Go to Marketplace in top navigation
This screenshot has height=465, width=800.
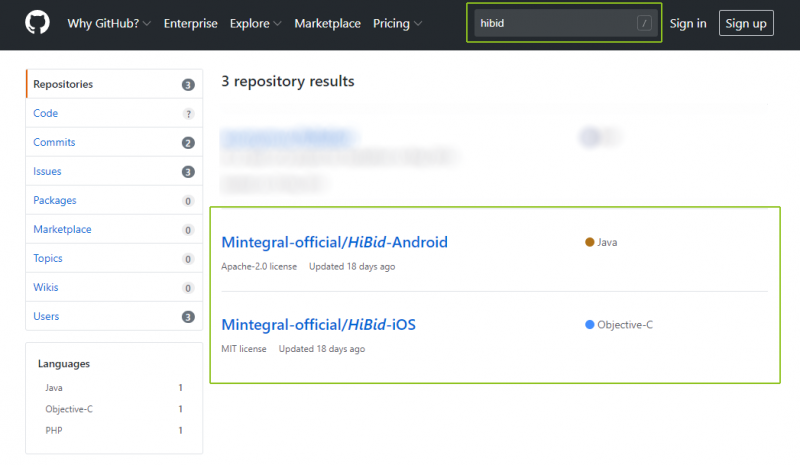(327, 23)
